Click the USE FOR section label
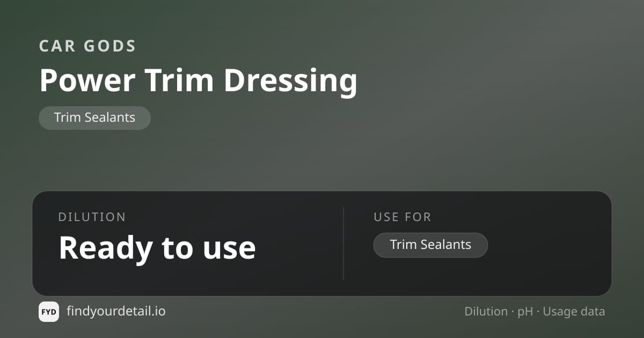 (x=402, y=217)
